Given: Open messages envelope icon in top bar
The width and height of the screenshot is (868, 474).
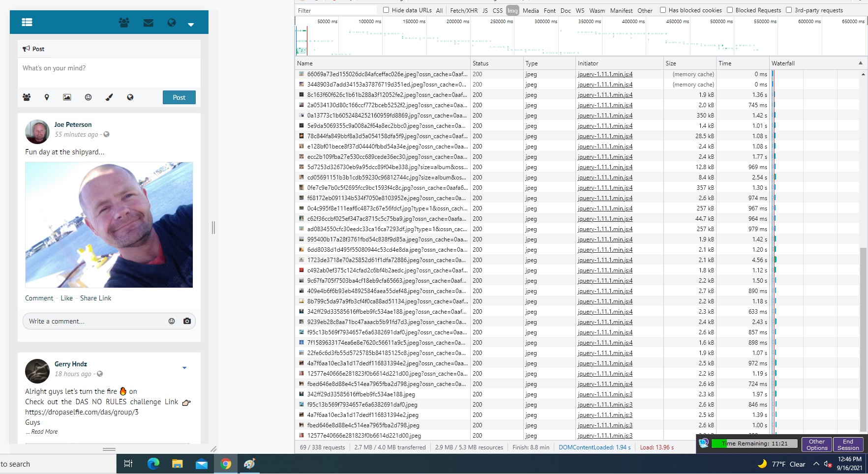Looking at the screenshot, I should (148, 23).
